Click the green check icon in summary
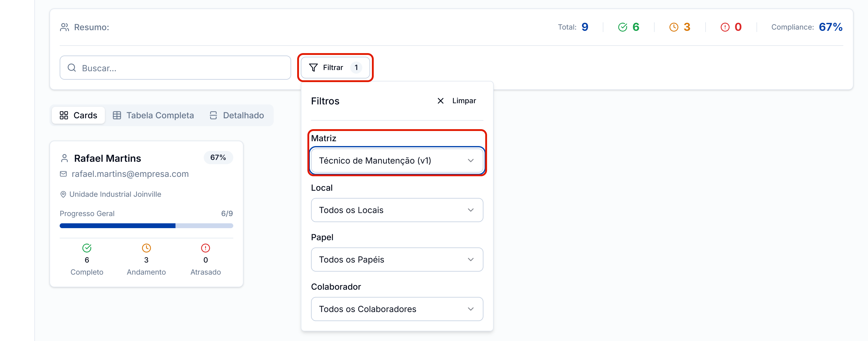The width and height of the screenshot is (868, 341). [x=623, y=27]
